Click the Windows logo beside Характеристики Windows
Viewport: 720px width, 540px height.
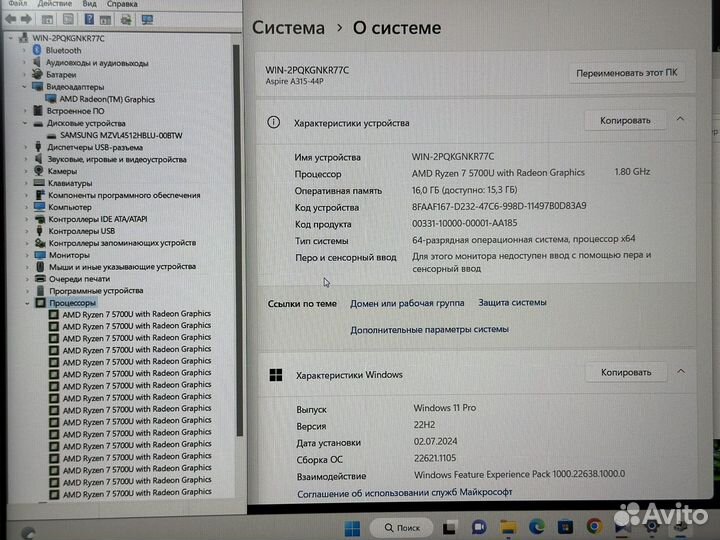[276, 375]
